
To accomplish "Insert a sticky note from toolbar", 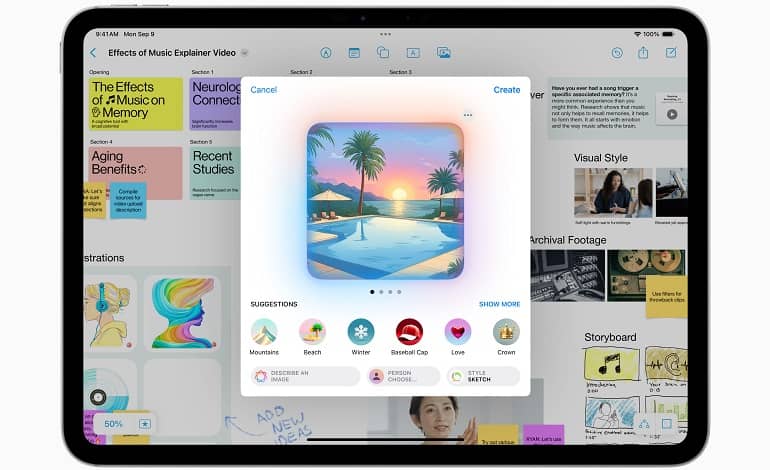I will click(354, 53).
